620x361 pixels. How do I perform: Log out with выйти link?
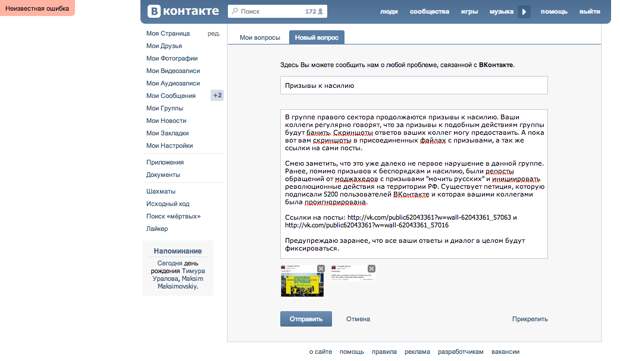pyautogui.click(x=590, y=11)
